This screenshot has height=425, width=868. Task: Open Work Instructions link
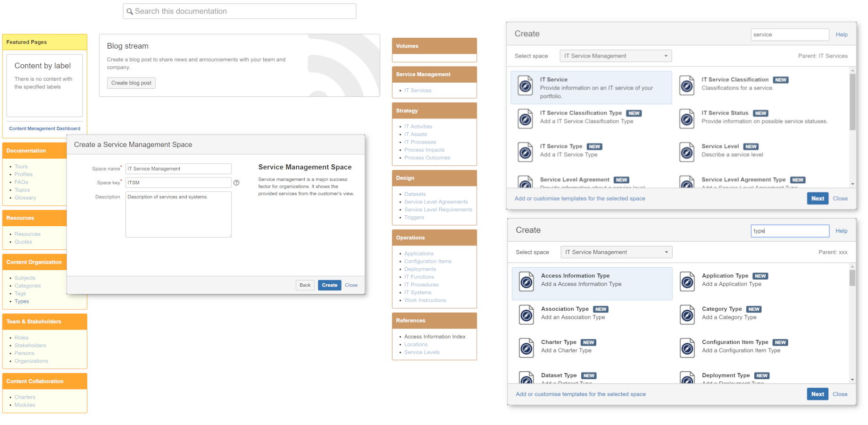[x=425, y=300]
